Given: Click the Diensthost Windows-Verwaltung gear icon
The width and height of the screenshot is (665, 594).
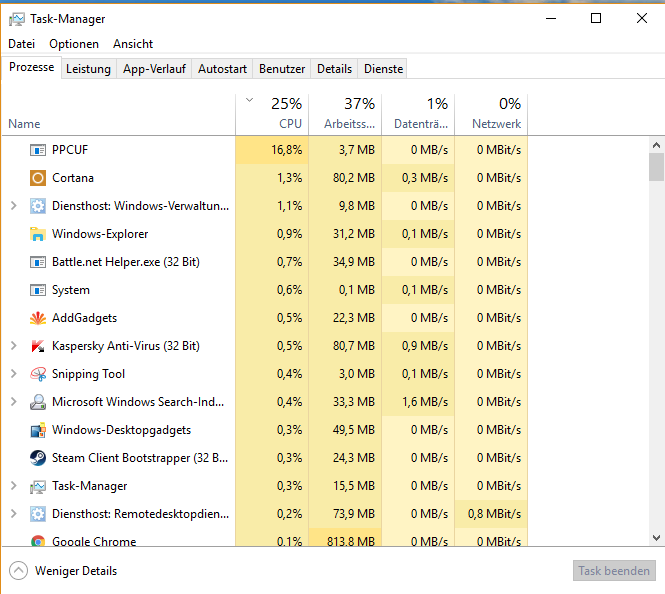Looking at the screenshot, I should point(38,206).
